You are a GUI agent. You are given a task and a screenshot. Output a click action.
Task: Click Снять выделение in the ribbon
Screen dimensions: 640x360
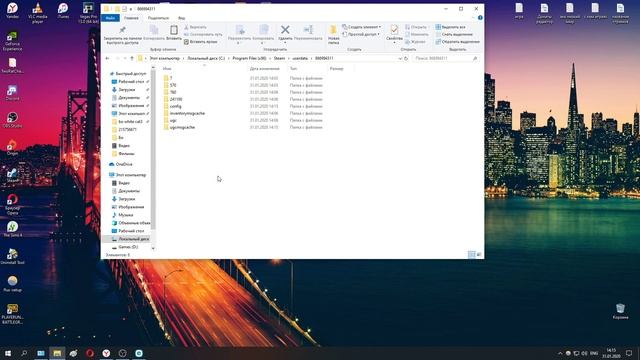(x=453, y=34)
